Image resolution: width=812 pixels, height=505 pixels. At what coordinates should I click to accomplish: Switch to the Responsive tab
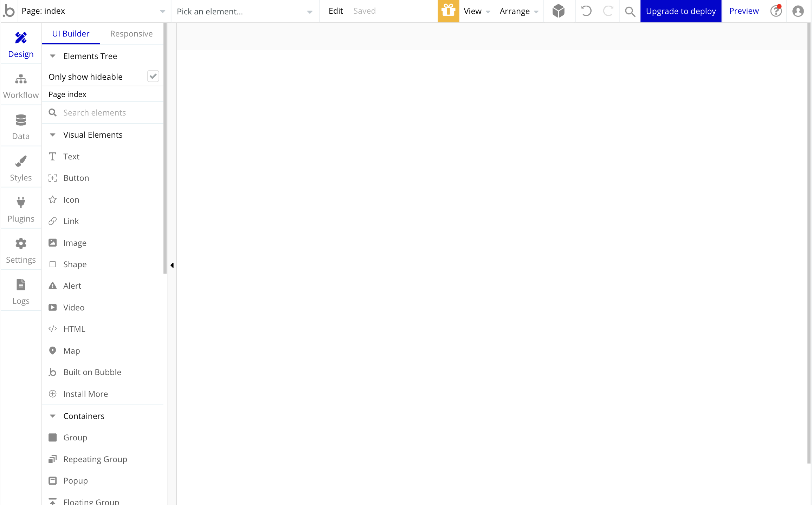(x=131, y=33)
